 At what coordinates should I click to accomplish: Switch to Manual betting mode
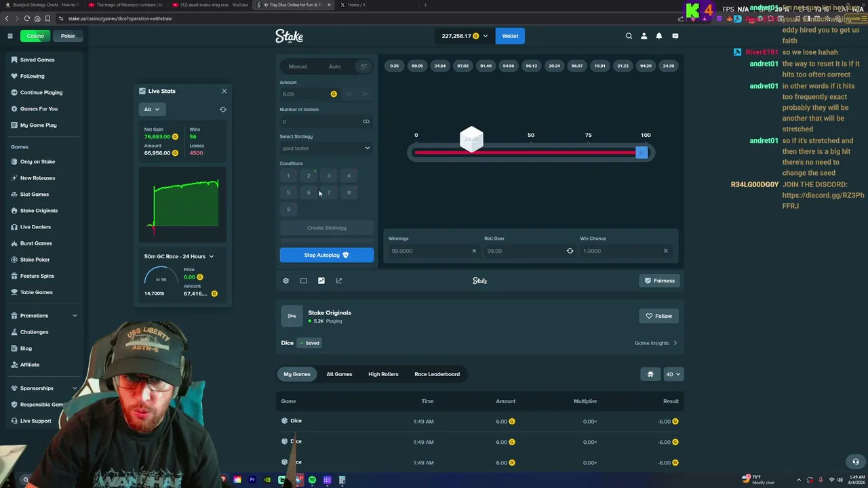[x=298, y=66]
